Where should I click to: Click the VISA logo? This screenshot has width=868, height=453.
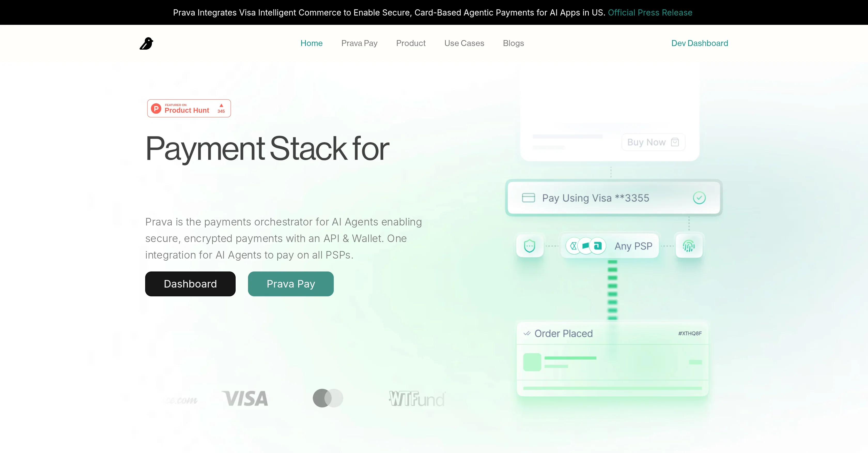[245, 398]
